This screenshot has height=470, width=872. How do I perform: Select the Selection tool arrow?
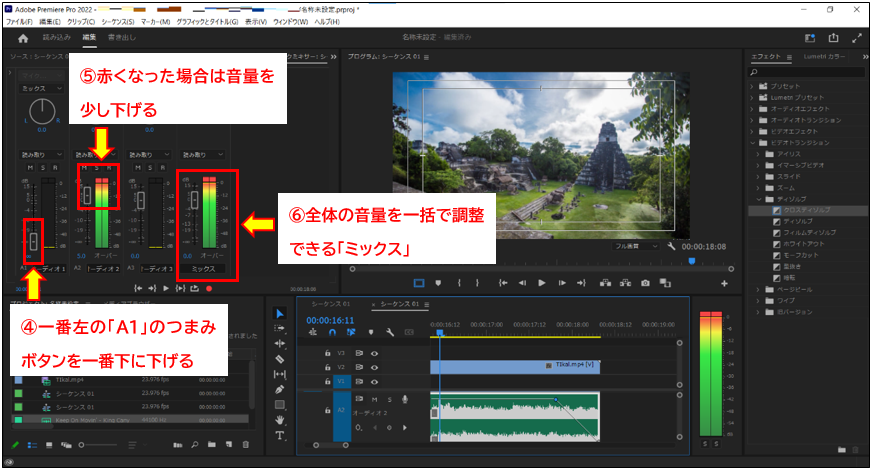pos(280,314)
